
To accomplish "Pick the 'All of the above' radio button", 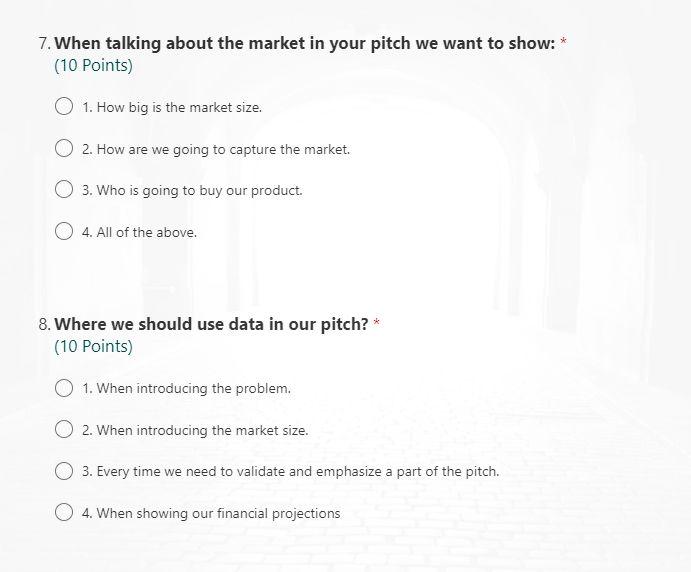I will coord(64,231).
